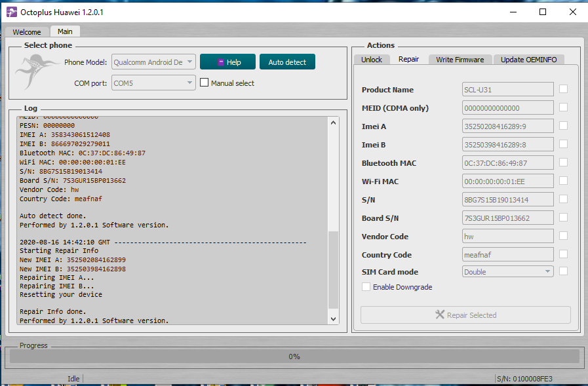Click the Imei B input field
This screenshot has height=386, width=588.
(508, 145)
